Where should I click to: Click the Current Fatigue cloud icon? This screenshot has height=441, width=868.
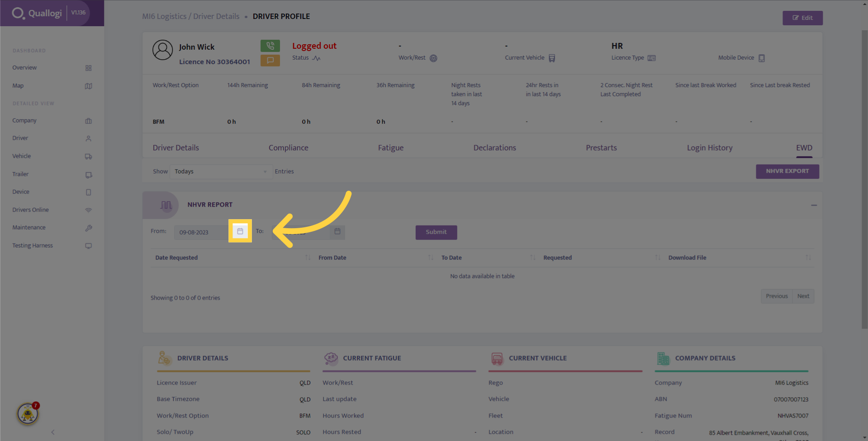click(x=331, y=359)
